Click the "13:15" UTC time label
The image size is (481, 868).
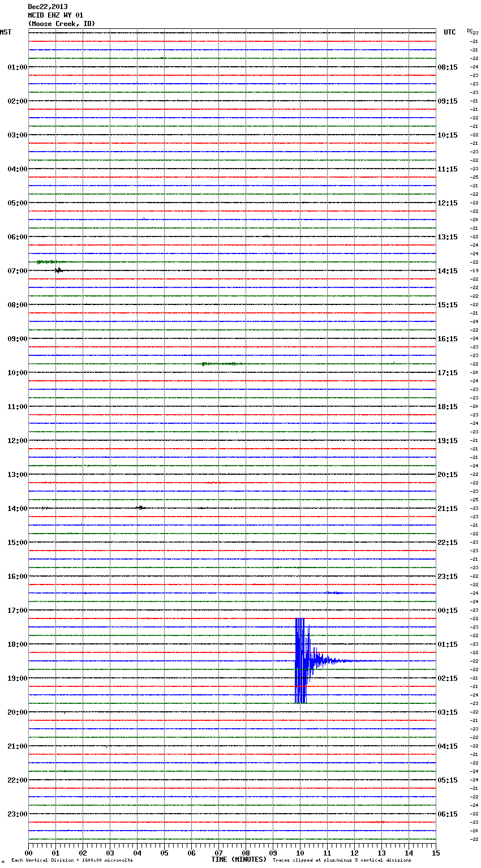coord(448,237)
